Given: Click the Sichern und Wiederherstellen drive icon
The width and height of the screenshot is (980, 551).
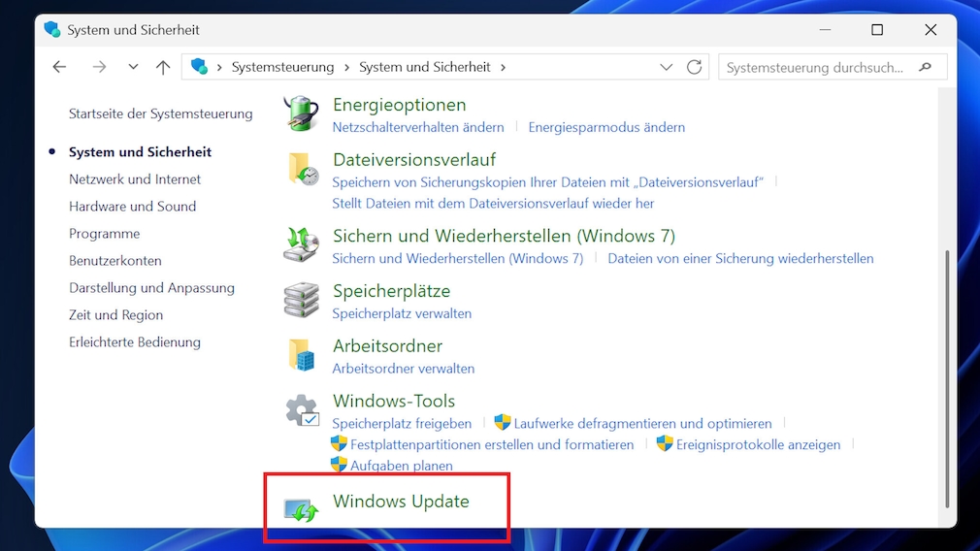Looking at the screenshot, I should (x=302, y=244).
